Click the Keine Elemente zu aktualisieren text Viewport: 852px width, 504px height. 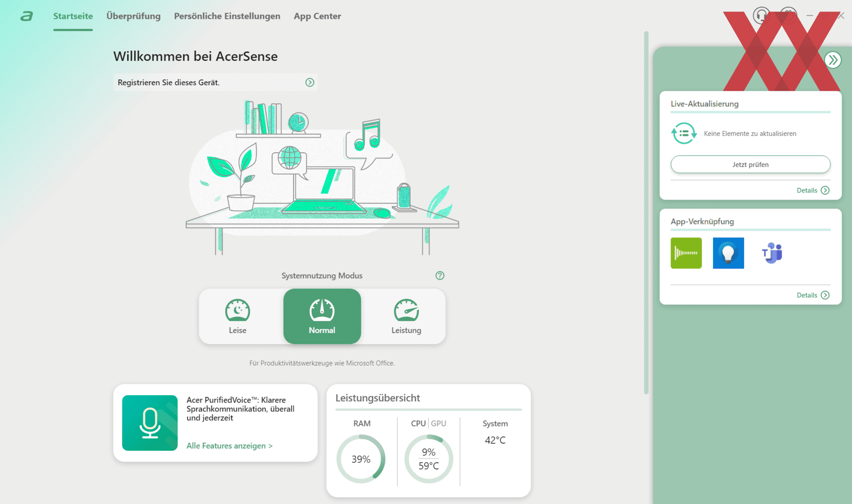pyautogui.click(x=750, y=134)
